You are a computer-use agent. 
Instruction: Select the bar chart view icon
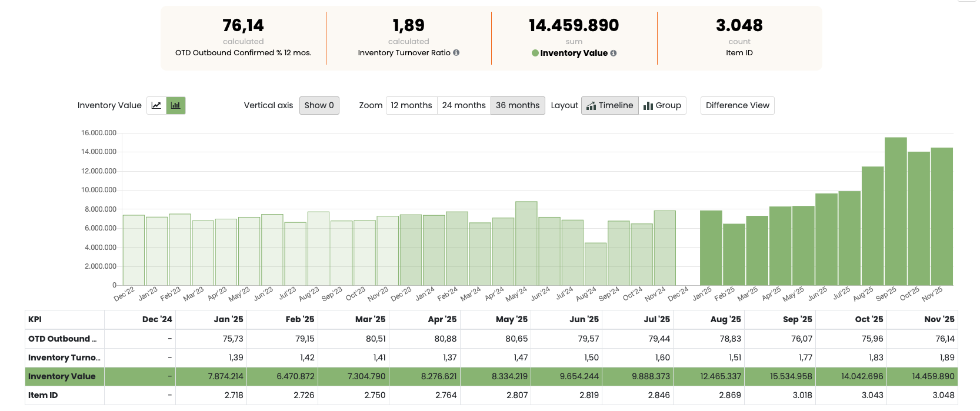click(x=176, y=106)
